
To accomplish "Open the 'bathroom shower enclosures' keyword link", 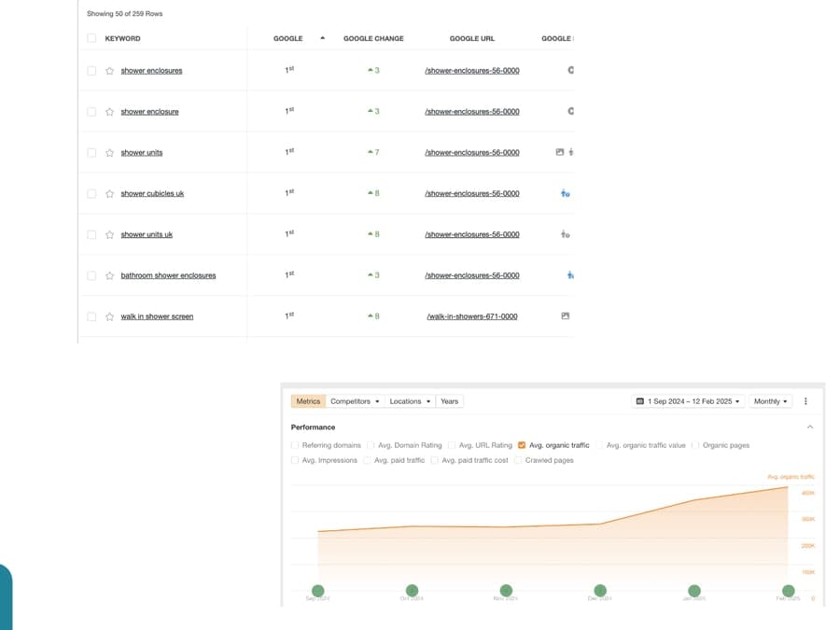I will [168, 275].
